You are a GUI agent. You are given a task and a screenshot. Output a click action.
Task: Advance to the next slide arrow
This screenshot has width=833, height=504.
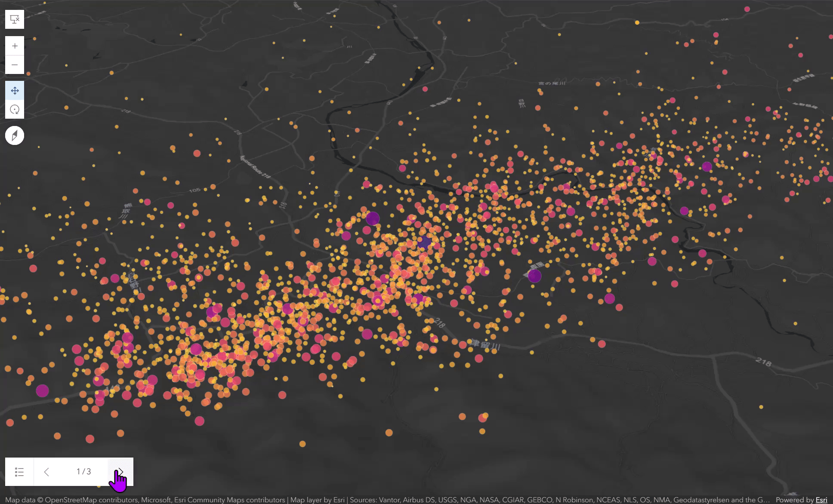(x=120, y=472)
